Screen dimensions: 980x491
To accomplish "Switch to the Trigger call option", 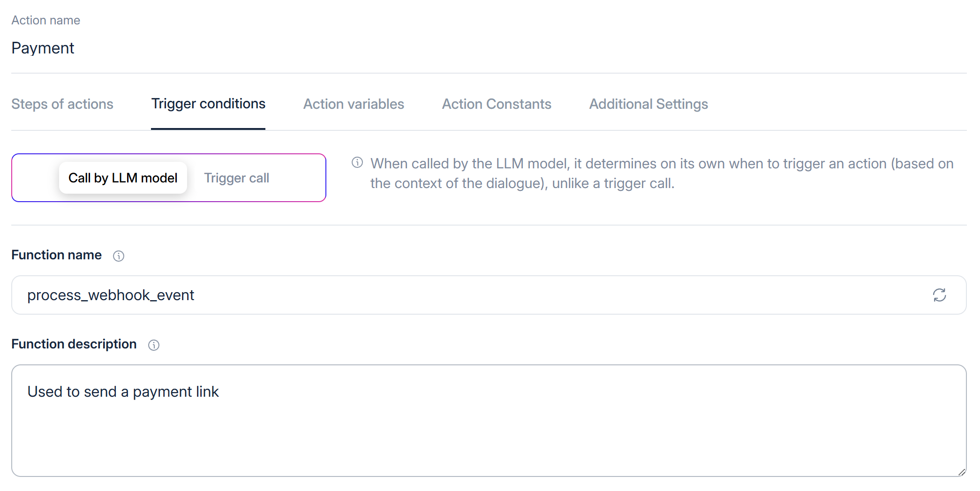I will (236, 178).
